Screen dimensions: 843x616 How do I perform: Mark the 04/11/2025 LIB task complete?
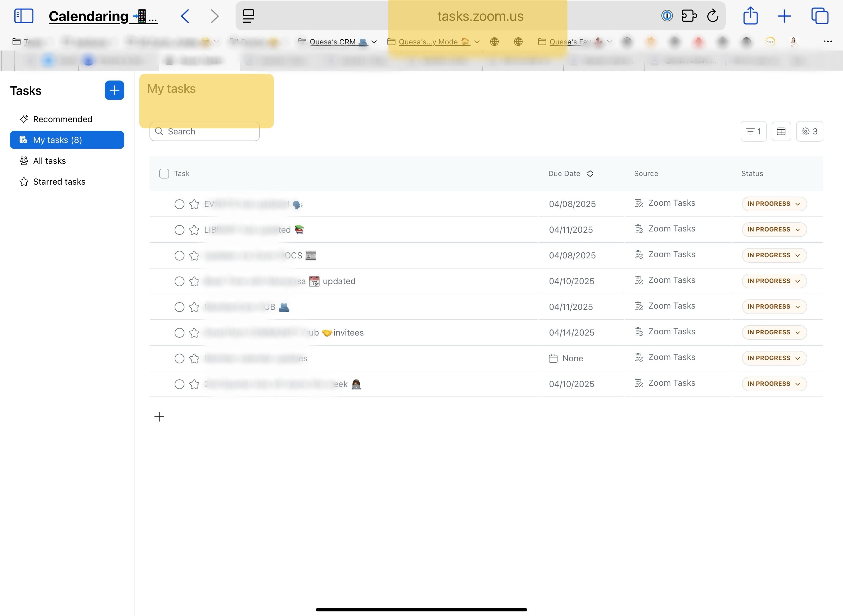pos(180,230)
